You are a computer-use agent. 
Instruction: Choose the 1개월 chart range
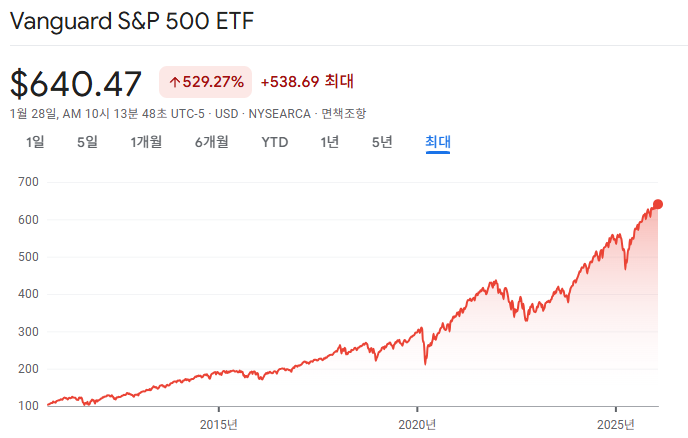146,142
